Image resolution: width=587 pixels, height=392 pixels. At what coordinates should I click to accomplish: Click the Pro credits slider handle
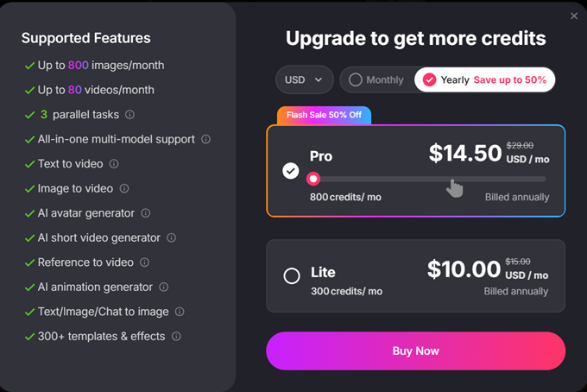313,179
